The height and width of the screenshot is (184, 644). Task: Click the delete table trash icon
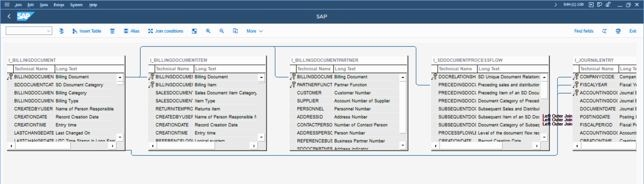(112, 31)
